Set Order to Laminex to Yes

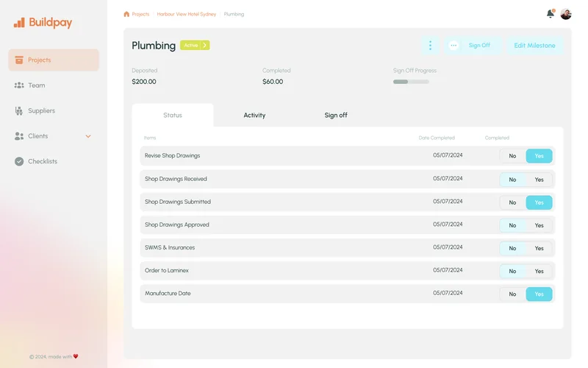pyautogui.click(x=539, y=271)
